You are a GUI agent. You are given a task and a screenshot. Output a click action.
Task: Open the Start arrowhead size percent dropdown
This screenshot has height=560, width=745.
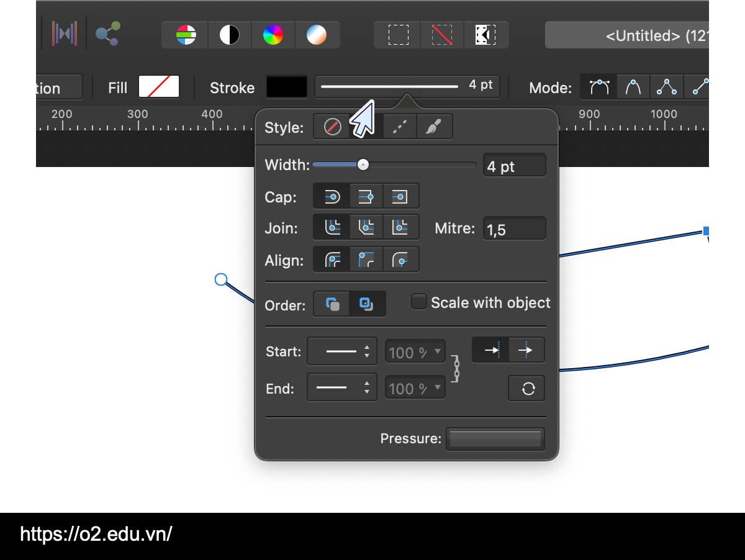[415, 352]
